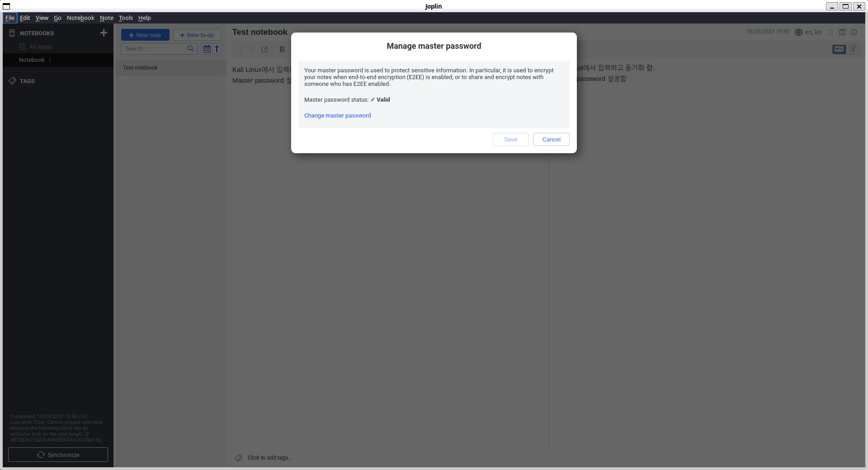Click the note title Test notebook
This screenshot has width=868, height=470.
tap(260, 32)
